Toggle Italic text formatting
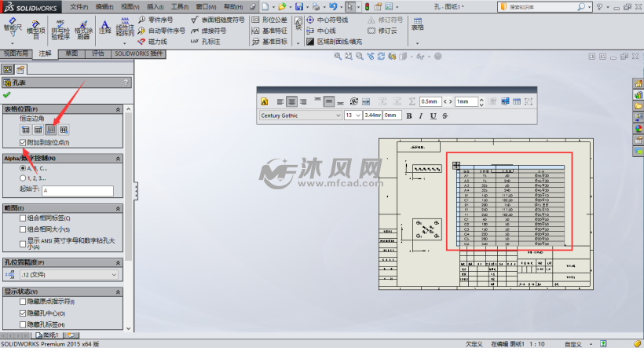Viewport: 644px width, 348px height. click(421, 115)
